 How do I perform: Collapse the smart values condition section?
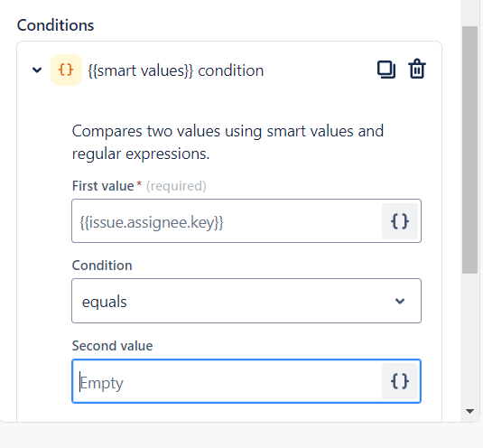(37, 70)
